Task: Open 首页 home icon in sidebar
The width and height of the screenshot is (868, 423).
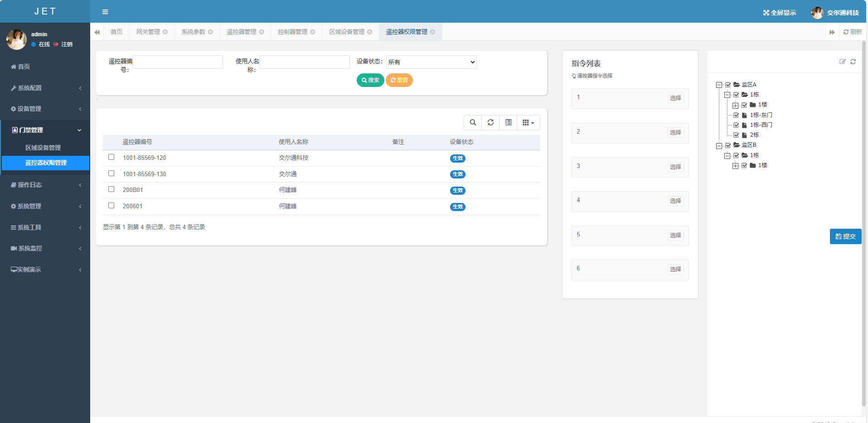Action: point(13,67)
